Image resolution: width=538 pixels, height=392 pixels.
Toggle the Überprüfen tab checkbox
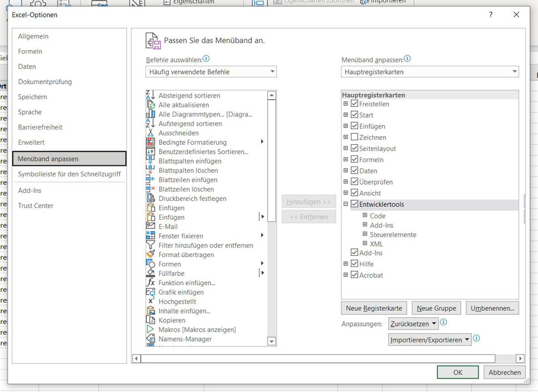pos(354,182)
